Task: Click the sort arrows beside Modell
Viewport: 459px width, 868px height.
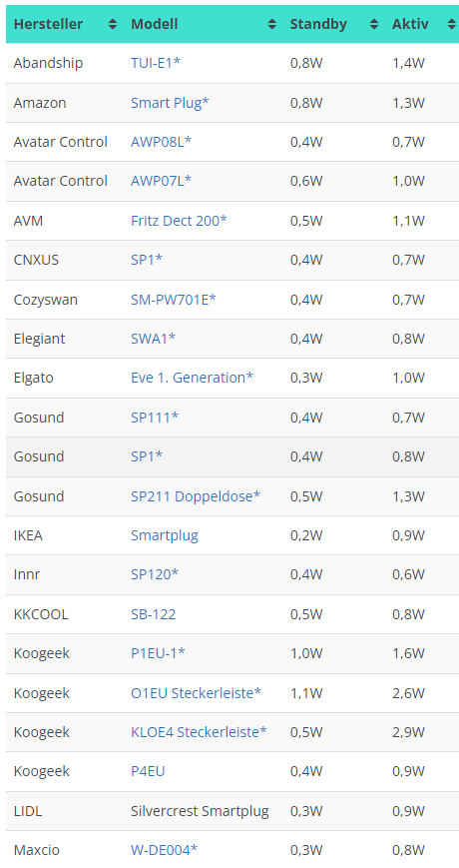Action: click(272, 24)
